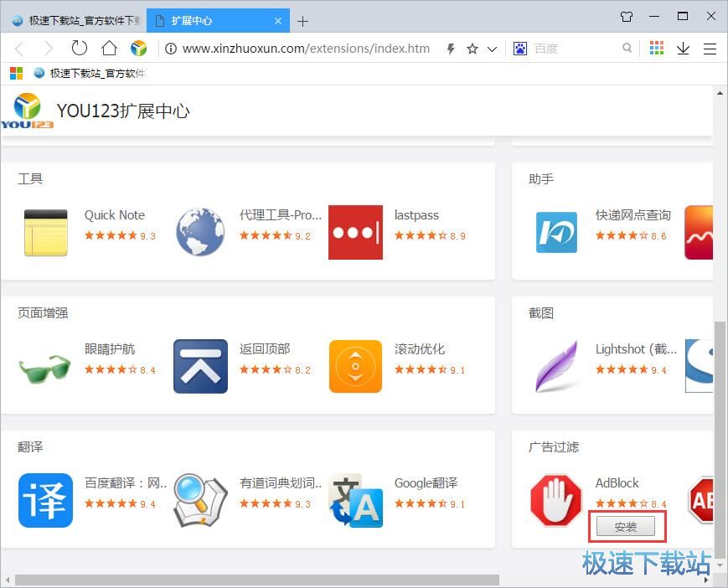Click the horizontal scrollbar thumb
This screenshot has height=588, width=728.
pos(256,580)
